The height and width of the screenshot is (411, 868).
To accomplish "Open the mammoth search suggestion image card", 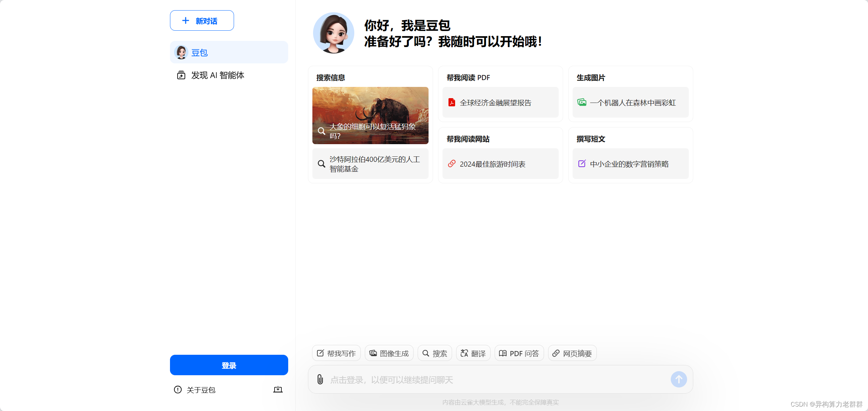I will pyautogui.click(x=370, y=116).
